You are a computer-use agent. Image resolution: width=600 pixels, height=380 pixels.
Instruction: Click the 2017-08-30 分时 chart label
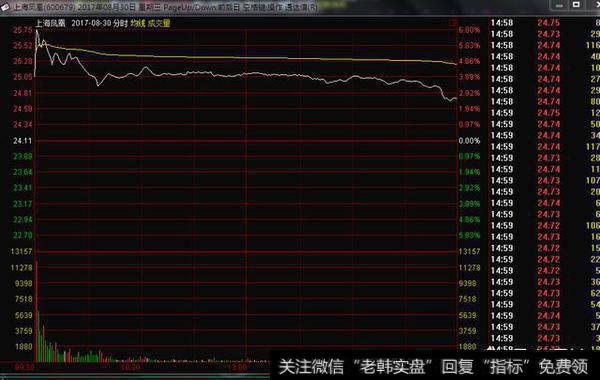(99, 23)
